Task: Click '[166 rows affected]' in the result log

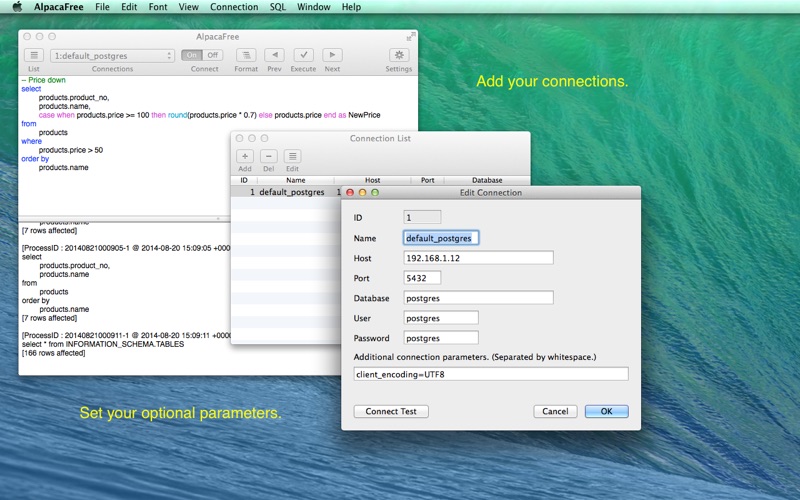Action: tap(54, 353)
